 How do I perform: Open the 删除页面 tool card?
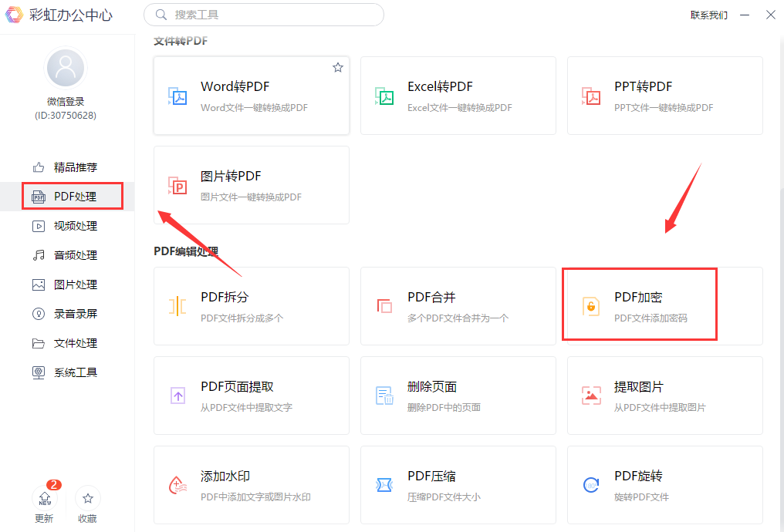tap(458, 395)
